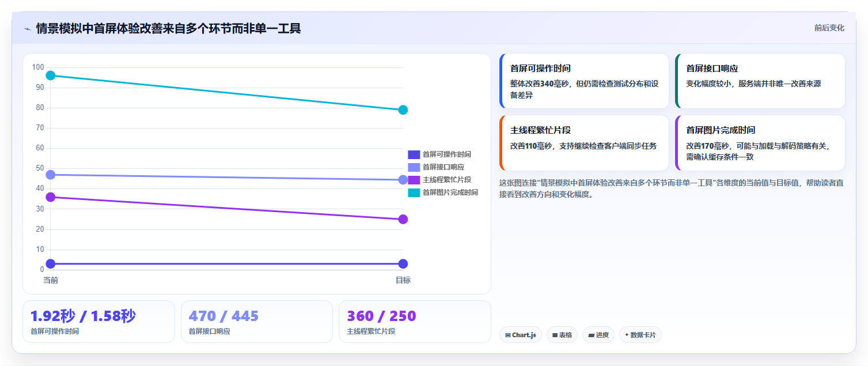
Task: Click the 数据卡片 tag
Action: pos(640,335)
